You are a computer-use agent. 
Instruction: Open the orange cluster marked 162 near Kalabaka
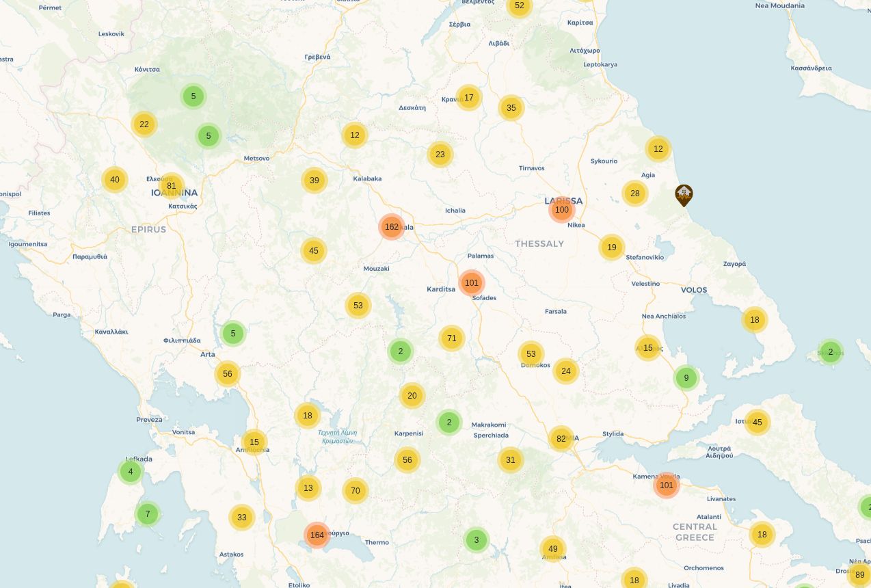pyautogui.click(x=391, y=226)
